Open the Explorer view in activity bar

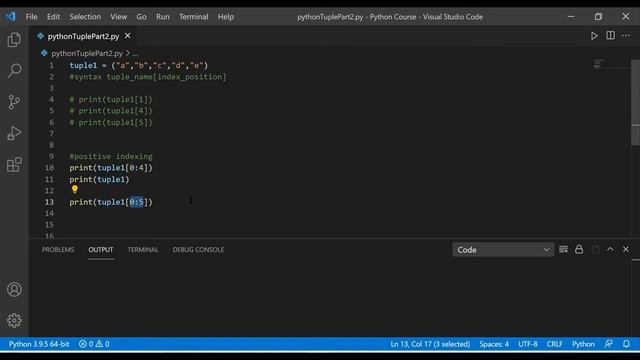coord(14,40)
